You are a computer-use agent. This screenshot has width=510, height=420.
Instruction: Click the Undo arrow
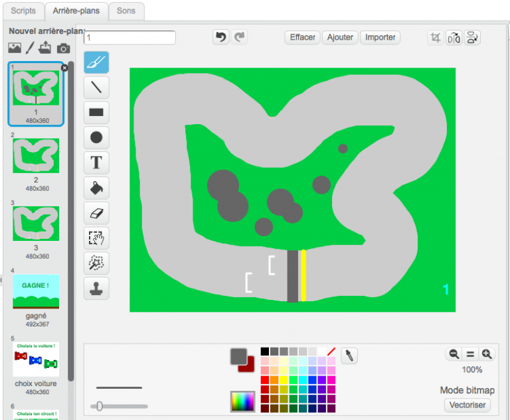click(220, 37)
